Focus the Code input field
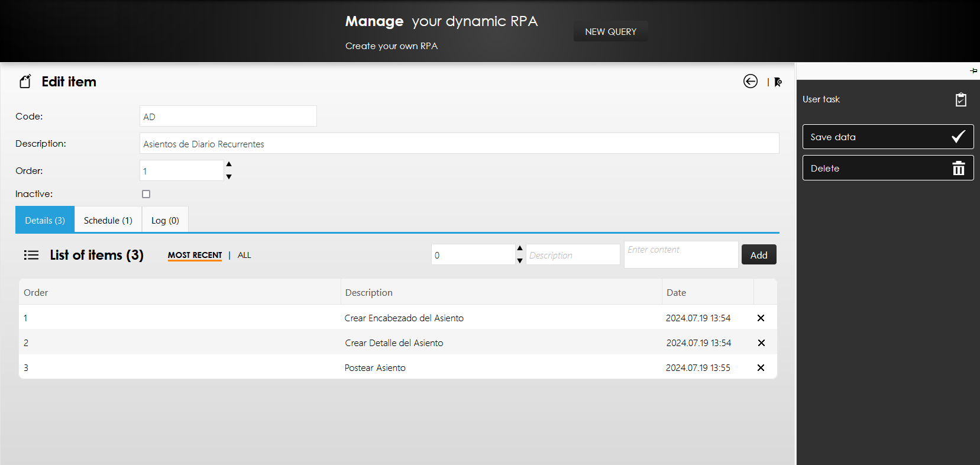The height and width of the screenshot is (465, 980). click(x=228, y=117)
